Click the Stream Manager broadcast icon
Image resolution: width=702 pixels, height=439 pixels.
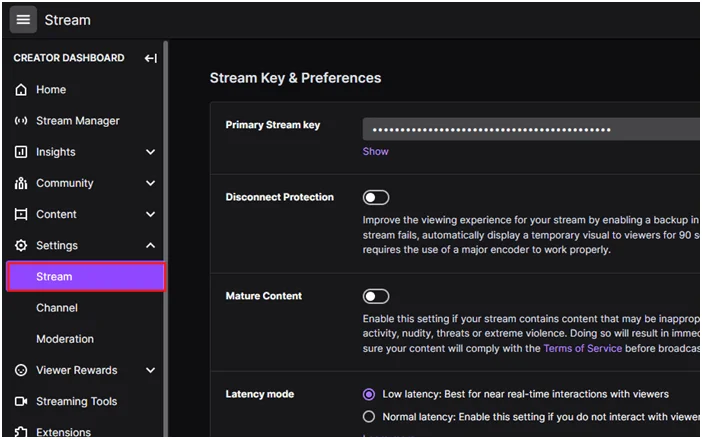pyautogui.click(x=21, y=121)
